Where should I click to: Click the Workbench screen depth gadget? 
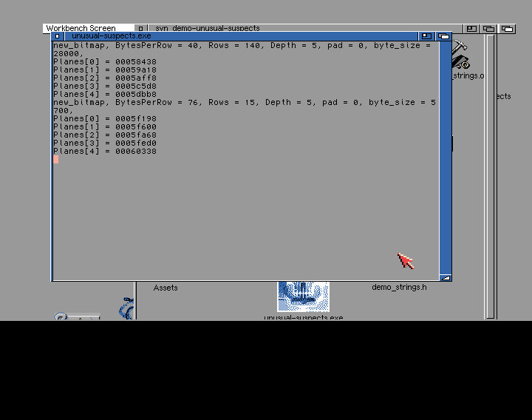pos(507,29)
